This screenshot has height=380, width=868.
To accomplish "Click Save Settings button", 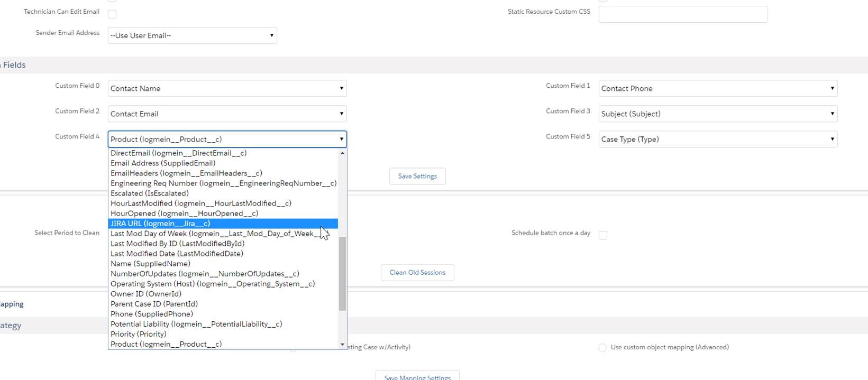I will (417, 176).
